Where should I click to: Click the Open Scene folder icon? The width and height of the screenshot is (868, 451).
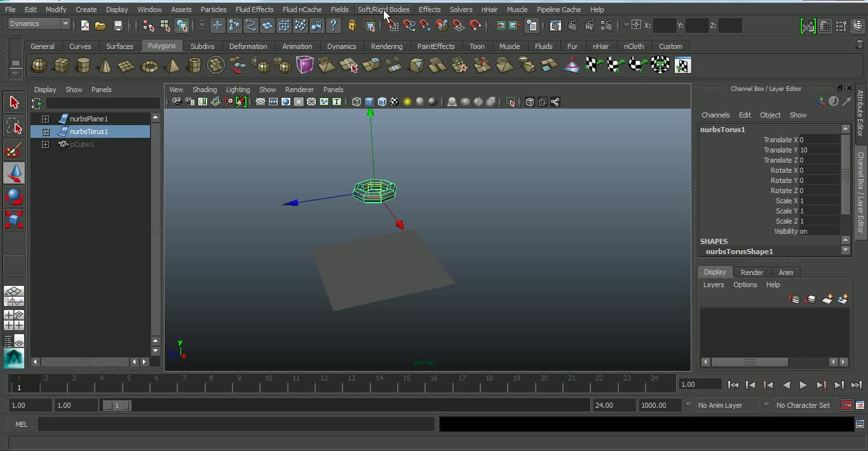(100, 25)
